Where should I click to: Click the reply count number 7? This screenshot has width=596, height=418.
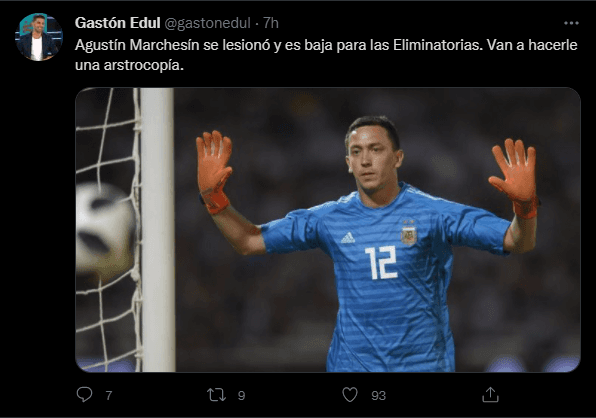pos(109,396)
